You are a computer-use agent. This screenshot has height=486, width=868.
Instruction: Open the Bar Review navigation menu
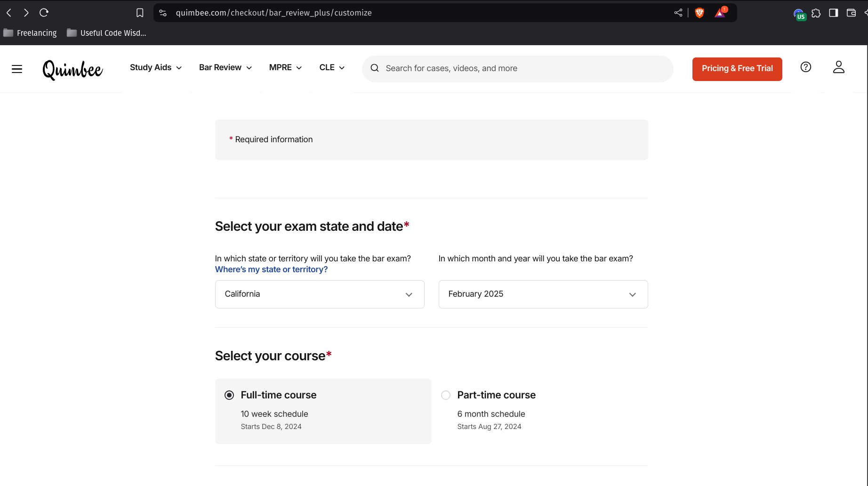(x=225, y=68)
